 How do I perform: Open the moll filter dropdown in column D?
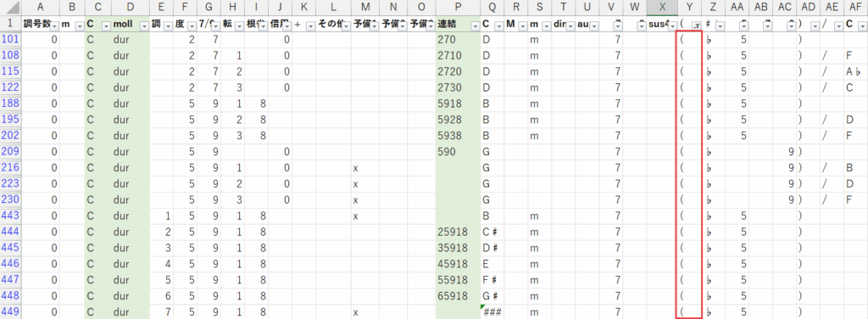click(x=144, y=25)
